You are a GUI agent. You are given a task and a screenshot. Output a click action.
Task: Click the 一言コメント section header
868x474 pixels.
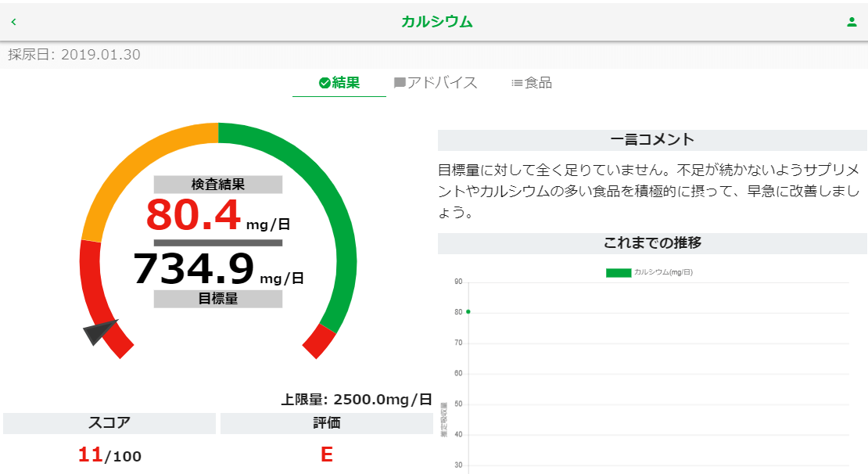coord(652,140)
